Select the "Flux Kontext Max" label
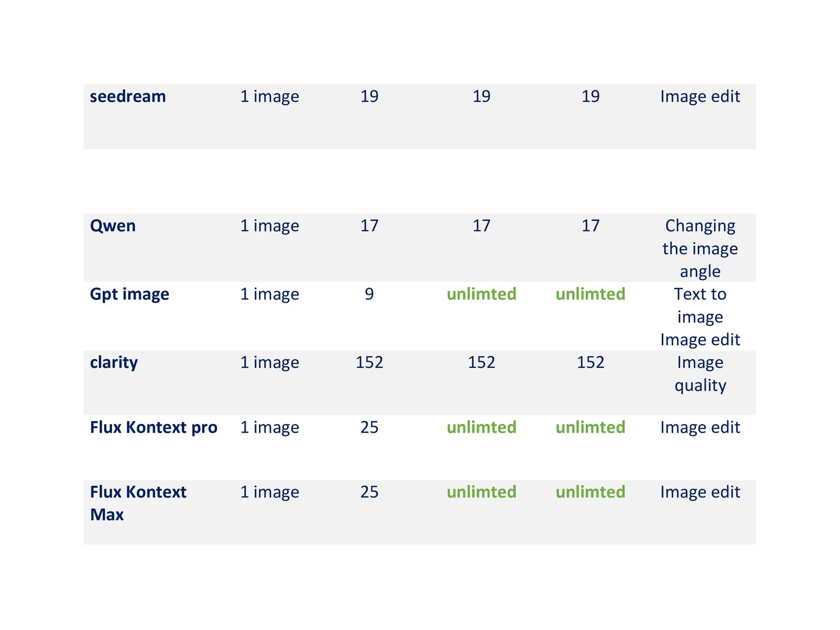This screenshot has width=840, height=630. click(x=138, y=503)
